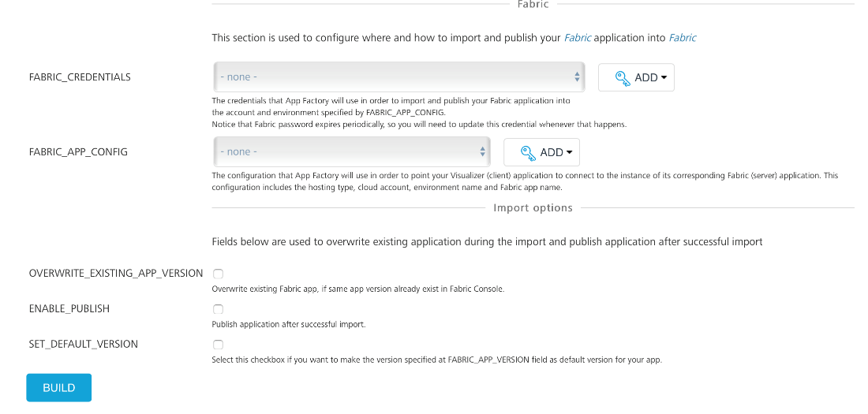Screen dimensions: 868x414
Task: Click the ENABLE_PUBLISH label text
Action: coord(69,309)
